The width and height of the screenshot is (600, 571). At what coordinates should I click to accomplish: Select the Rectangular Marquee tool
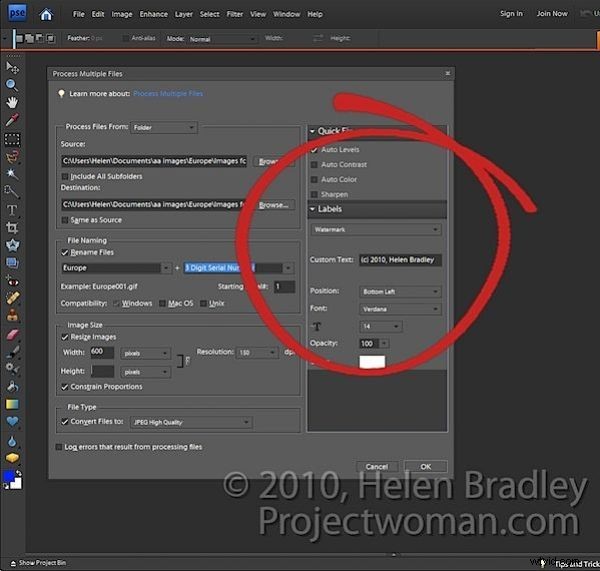click(12, 139)
